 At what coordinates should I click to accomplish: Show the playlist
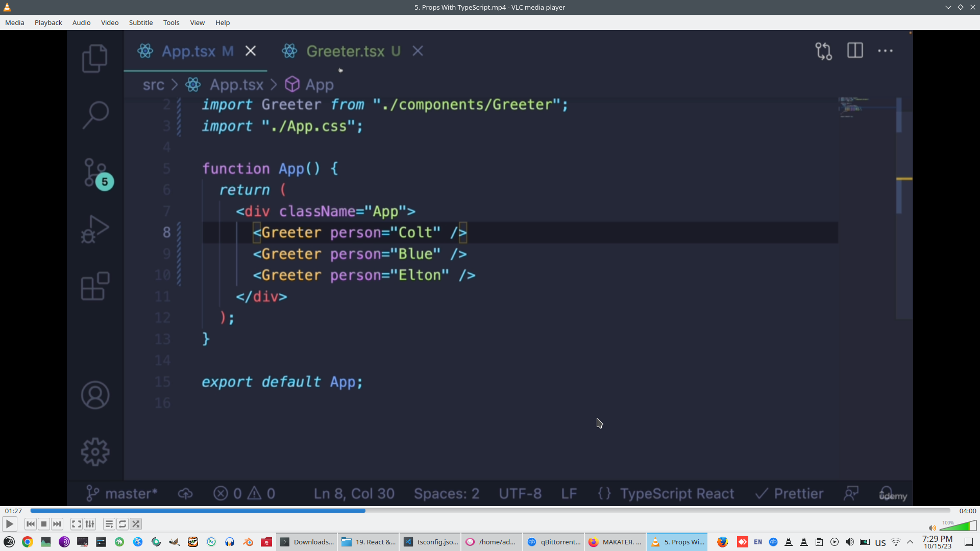(109, 524)
